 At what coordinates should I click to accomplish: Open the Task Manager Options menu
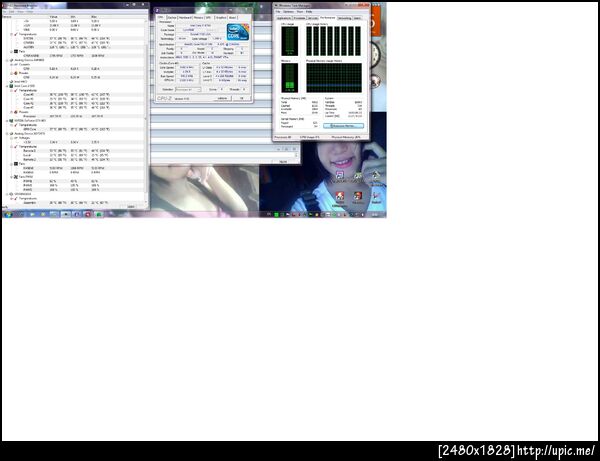coord(288,12)
